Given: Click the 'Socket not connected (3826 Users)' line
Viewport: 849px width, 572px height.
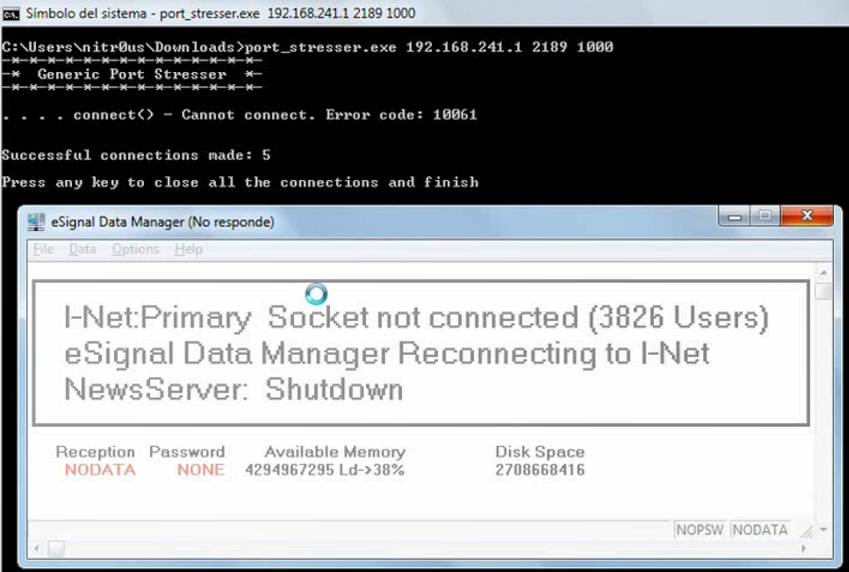Looking at the screenshot, I should tap(416, 317).
